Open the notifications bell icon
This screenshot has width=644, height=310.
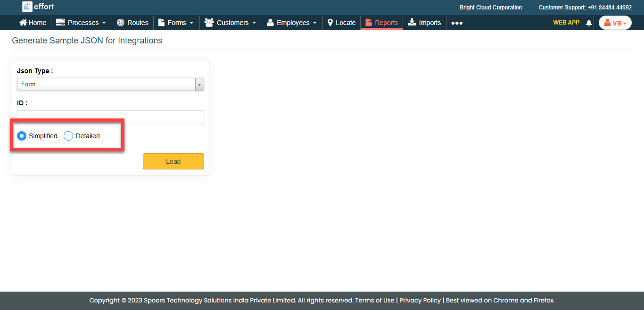pyautogui.click(x=588, y=23)
